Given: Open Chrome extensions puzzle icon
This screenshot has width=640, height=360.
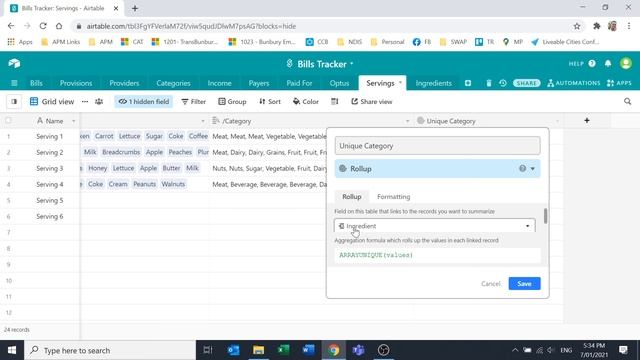Looking at the screenshot, I should [597, 26].
